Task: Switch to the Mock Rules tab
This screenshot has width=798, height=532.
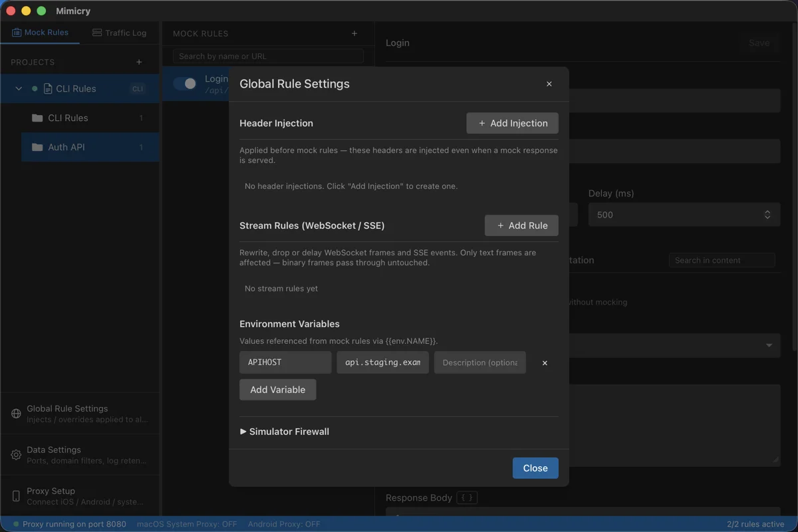Action: (x=40, y=33)
